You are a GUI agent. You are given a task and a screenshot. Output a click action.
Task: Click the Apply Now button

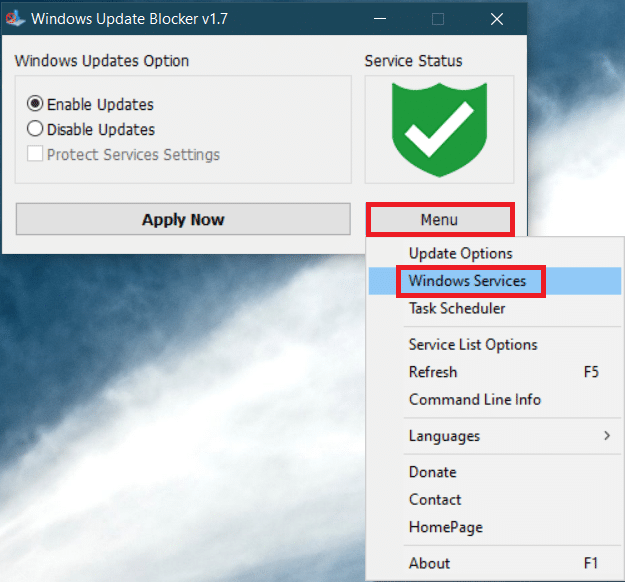183,219
